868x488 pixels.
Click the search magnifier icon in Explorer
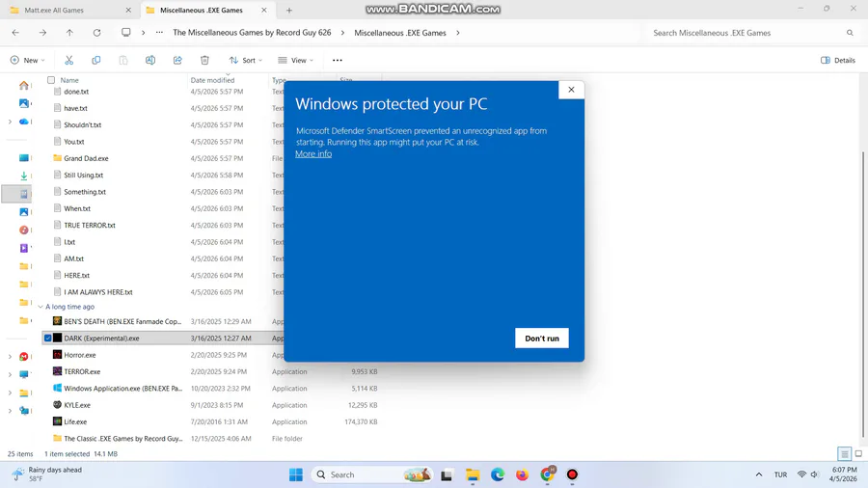(850, 33)
